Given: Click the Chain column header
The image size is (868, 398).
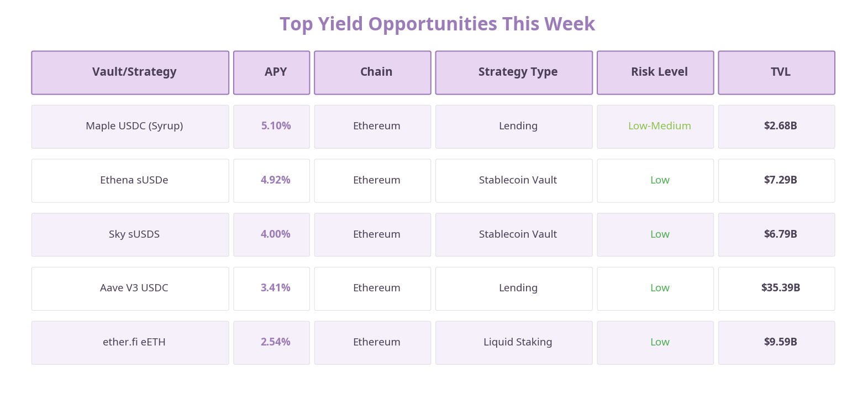Looking at the screenshot, I should coord(376,72).
